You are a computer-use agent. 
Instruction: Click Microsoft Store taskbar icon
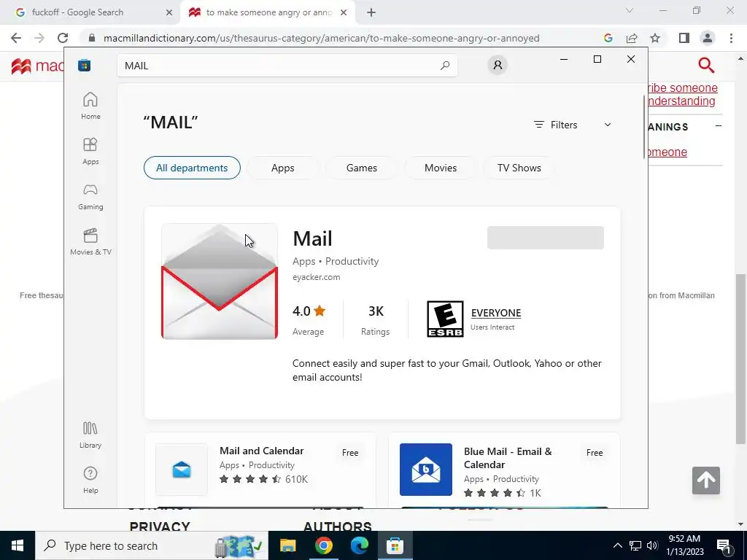click(395, 545)
